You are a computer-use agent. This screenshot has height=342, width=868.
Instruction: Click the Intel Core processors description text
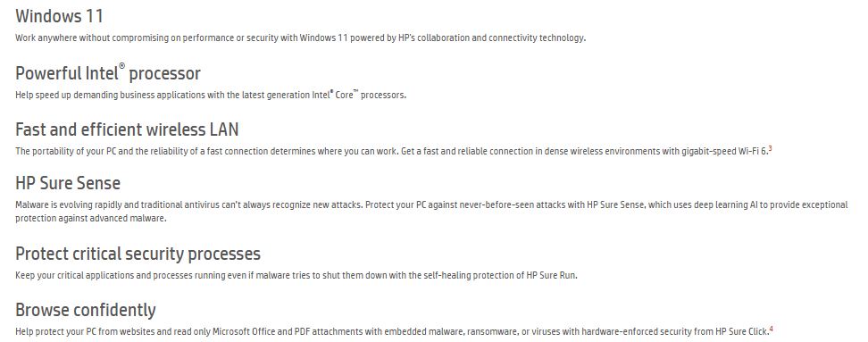211,96
